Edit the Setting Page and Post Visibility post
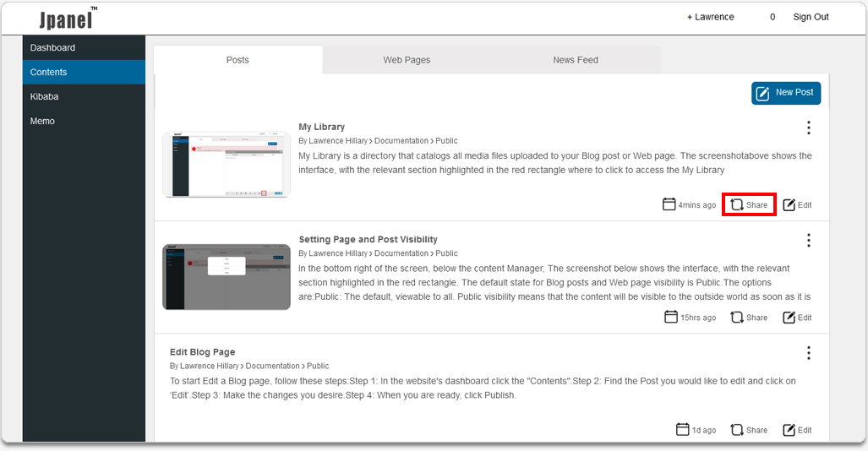Image resolution: width=868 pixels, height=451 pixels. click(x=797, y=318)
